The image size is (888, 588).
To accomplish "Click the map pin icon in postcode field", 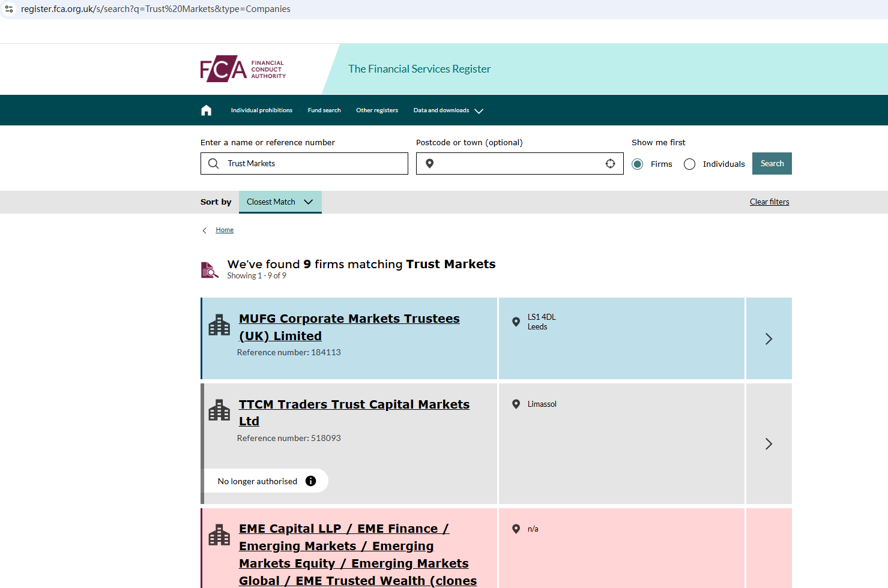I will [x=429, y=163].
